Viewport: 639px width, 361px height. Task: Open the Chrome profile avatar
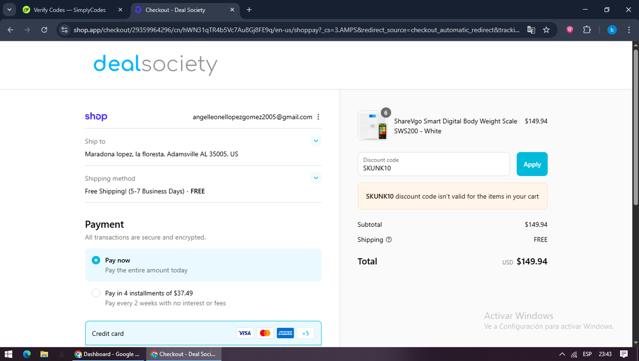[612, 30]
